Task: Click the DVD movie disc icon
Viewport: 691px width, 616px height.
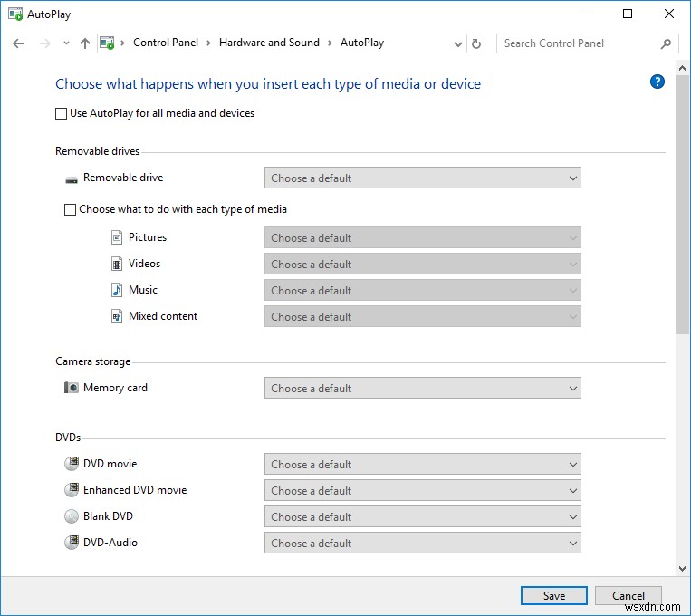Action: pos(72,464)
